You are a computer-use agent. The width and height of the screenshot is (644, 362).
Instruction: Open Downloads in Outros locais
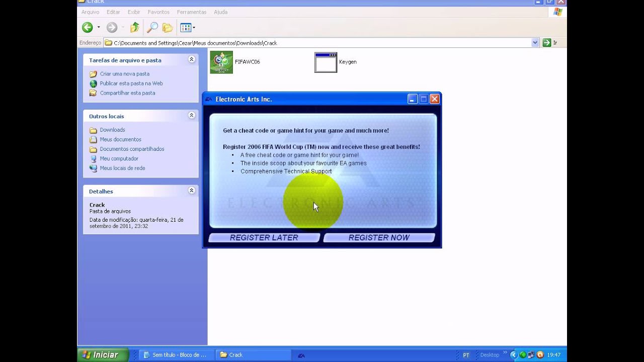click(112, 130)
